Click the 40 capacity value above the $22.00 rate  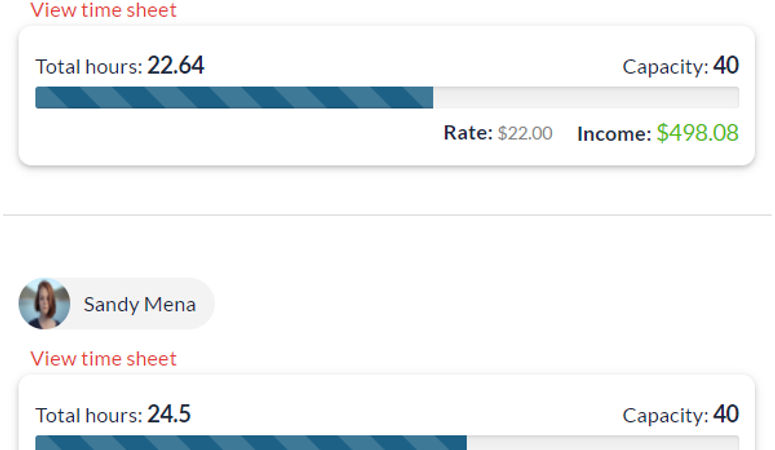(x=726, y=65)
